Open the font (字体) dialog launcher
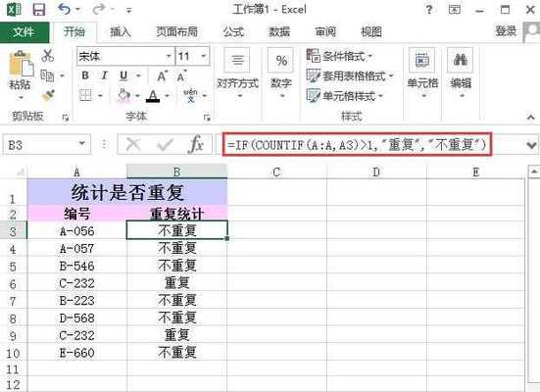 pos(207,118)
